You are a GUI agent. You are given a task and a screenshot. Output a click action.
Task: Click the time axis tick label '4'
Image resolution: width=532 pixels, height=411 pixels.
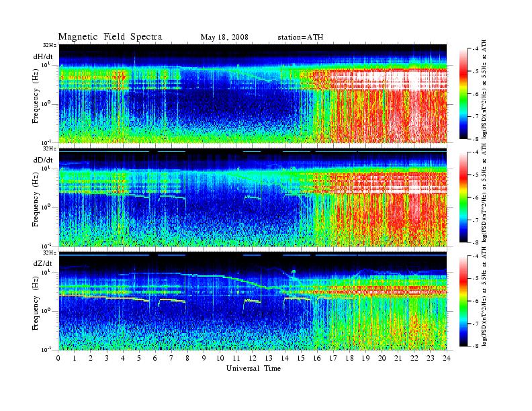tap(123, 358)
